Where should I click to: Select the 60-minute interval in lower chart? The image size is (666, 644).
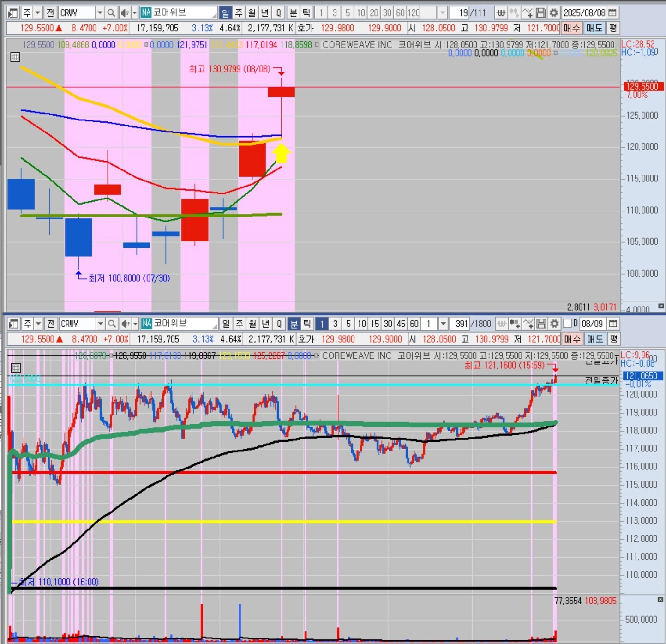[414, 324]
